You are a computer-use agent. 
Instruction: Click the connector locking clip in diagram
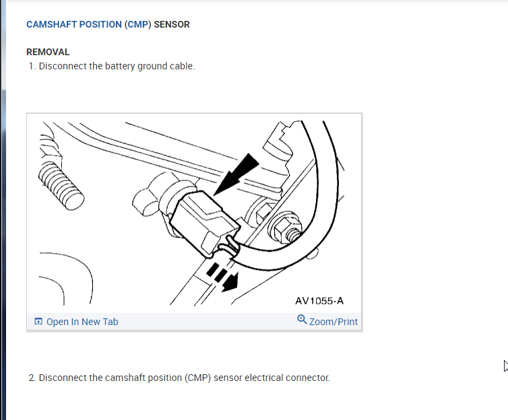(x=228, y=246)
